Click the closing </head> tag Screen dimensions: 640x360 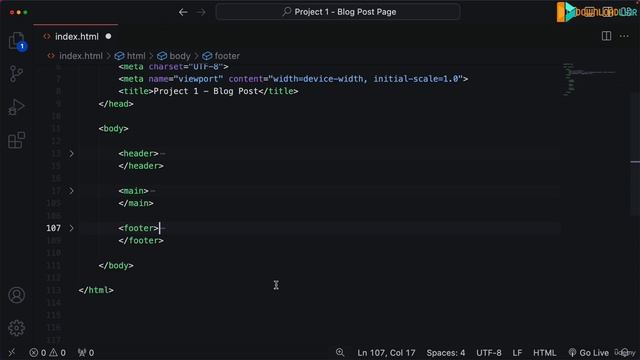(x=116, y=104)
